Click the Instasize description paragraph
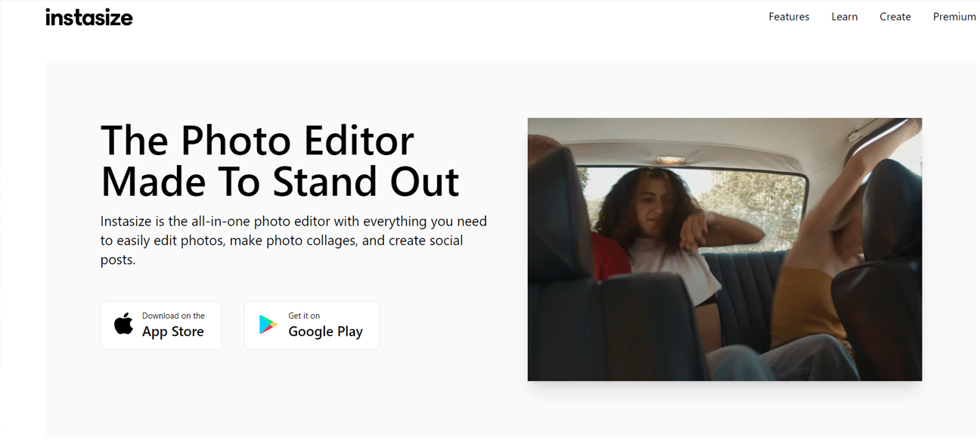This screenshot has height=448, width=980. click(x=293, y=240)
